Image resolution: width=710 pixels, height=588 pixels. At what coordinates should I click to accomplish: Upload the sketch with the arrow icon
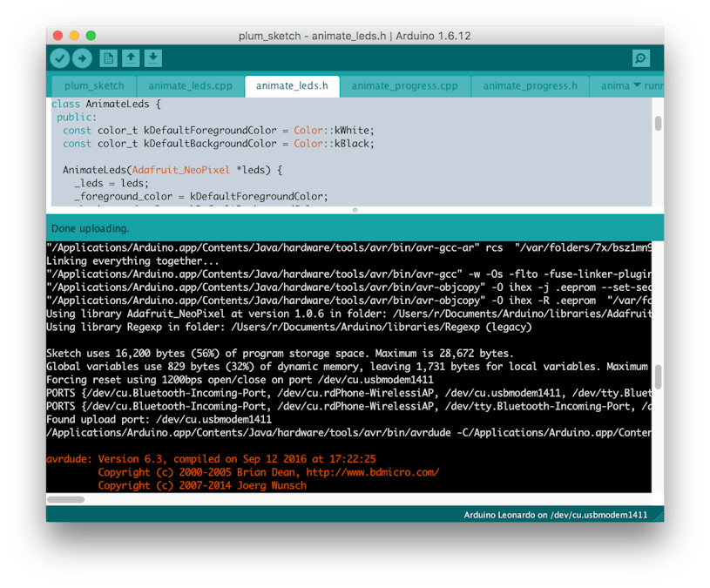point(84,58)
